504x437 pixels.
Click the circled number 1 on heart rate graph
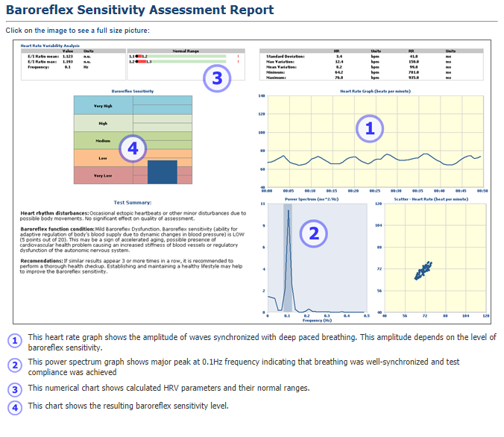368,128
